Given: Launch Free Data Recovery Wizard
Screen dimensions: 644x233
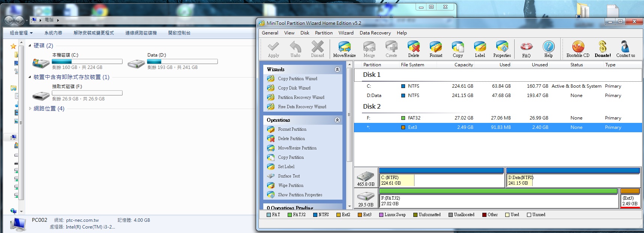Looking at the screenshot, I should (302, 107).
